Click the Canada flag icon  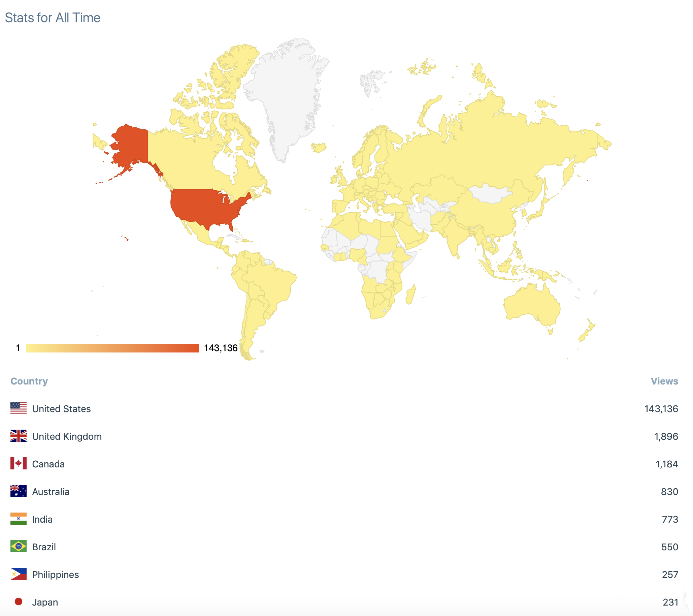coord(18,463)
